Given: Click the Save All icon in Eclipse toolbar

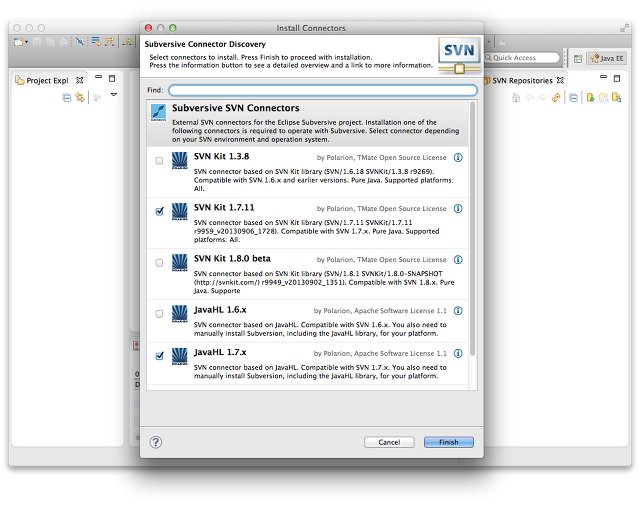Looking at the screenshot, I should pyautogui.click(x=50, y=42).
